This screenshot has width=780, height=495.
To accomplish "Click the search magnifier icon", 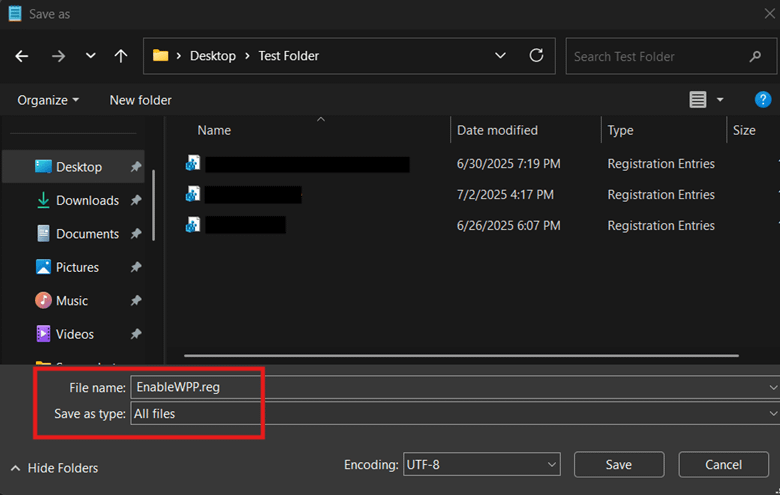I will pos(756,57).
